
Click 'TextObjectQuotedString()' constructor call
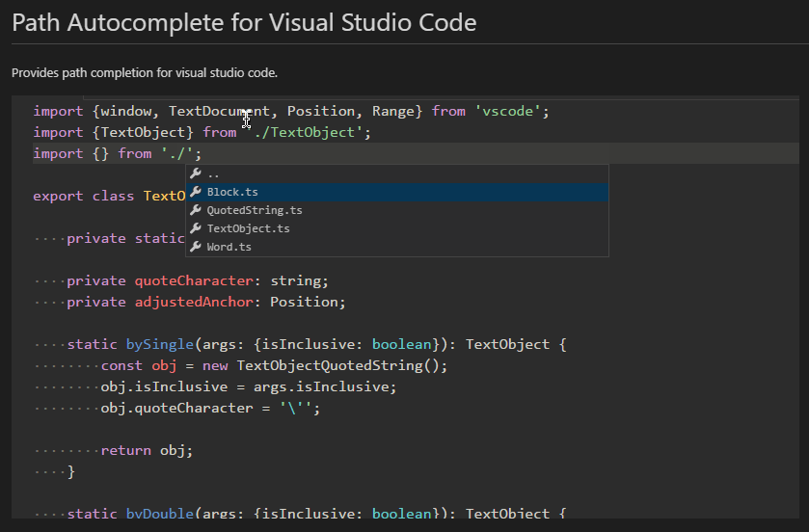[337, 365]
